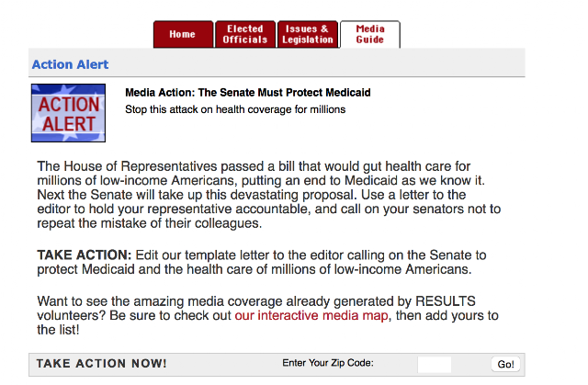The width and height of the screenshot is (588, 385).
Task: Click 'protect Medicaid and the health care' line
Action: [254, 269]
